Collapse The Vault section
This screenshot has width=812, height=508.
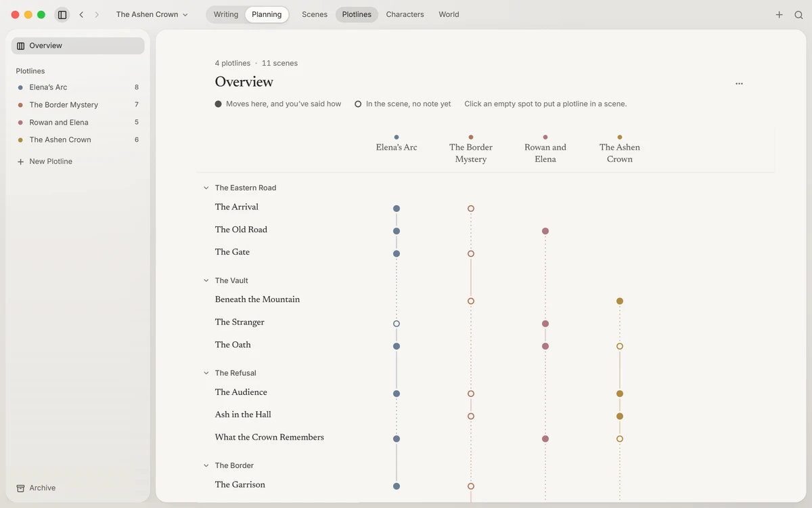(206, 280)
